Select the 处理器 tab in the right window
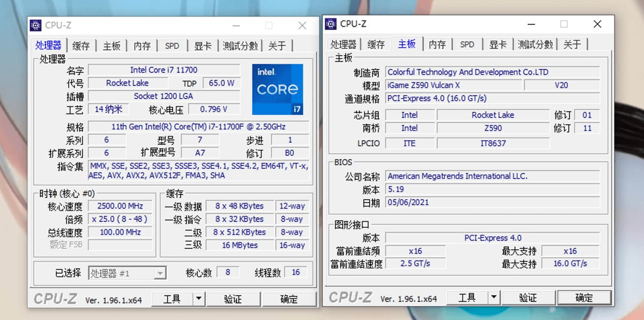Screen dimensions: 644x320 pyautogui.click(x=344, y=44)
